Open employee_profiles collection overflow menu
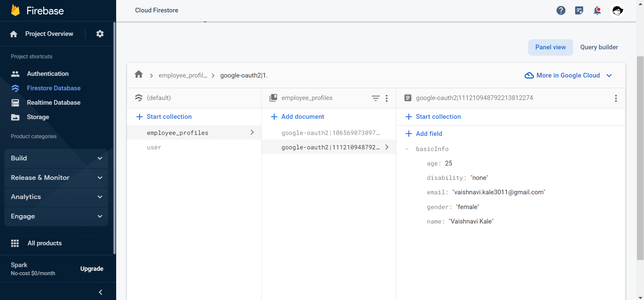 coord(386,98)
